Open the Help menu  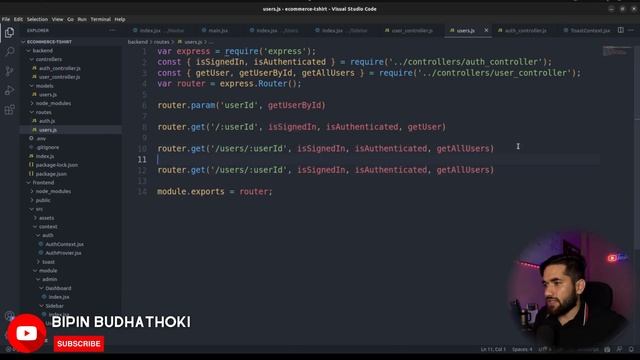[x=120, y=19]
